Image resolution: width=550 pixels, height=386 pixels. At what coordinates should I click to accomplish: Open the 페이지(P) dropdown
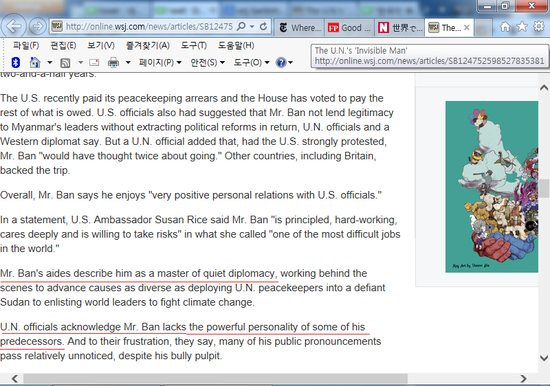(160, 62)
